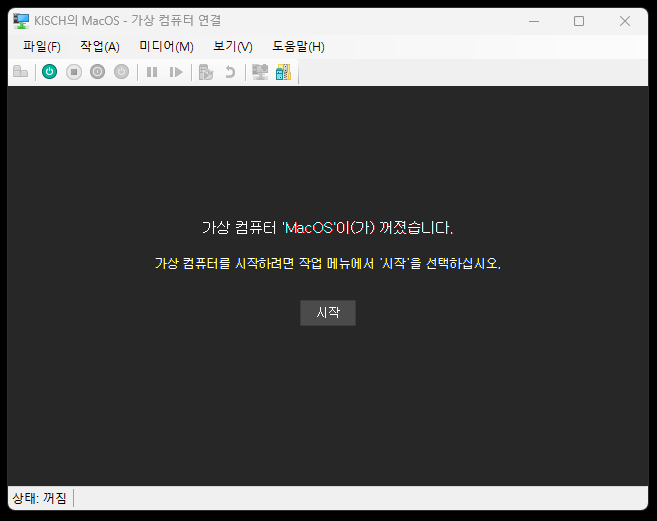Screen dimensions: 657x521
Task: Click the Share resources toolbar icon
Action: (284, 72)
